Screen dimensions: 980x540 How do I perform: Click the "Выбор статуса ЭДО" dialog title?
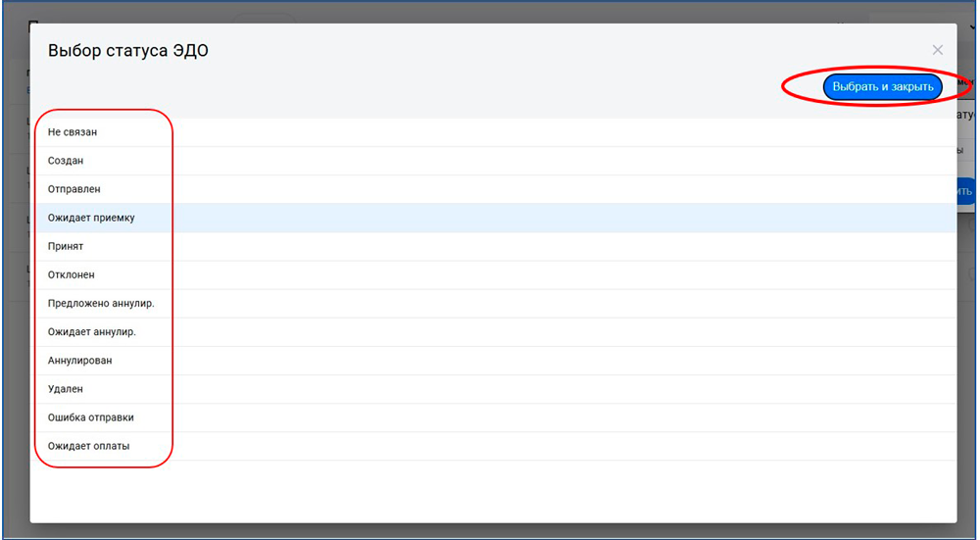(128, 51)
